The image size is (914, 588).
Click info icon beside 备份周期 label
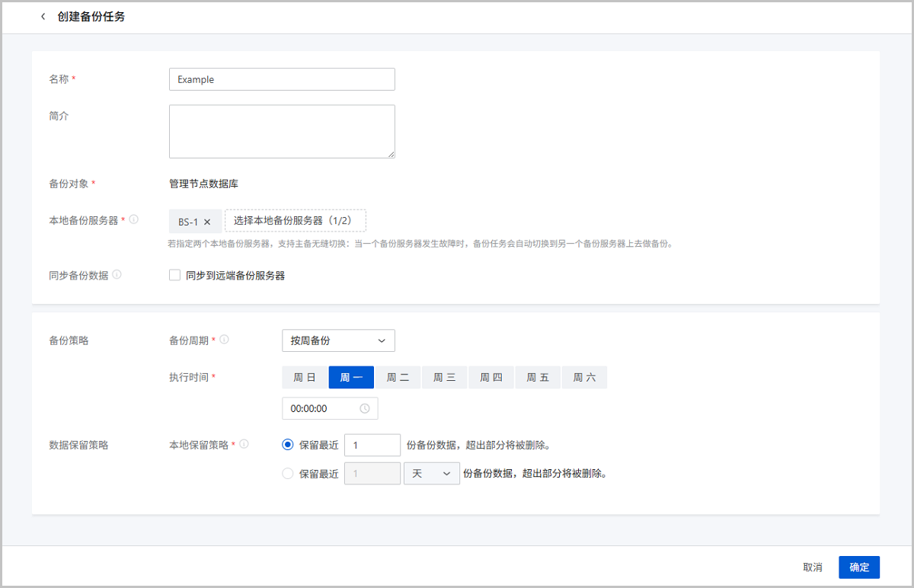click(225, 340)
